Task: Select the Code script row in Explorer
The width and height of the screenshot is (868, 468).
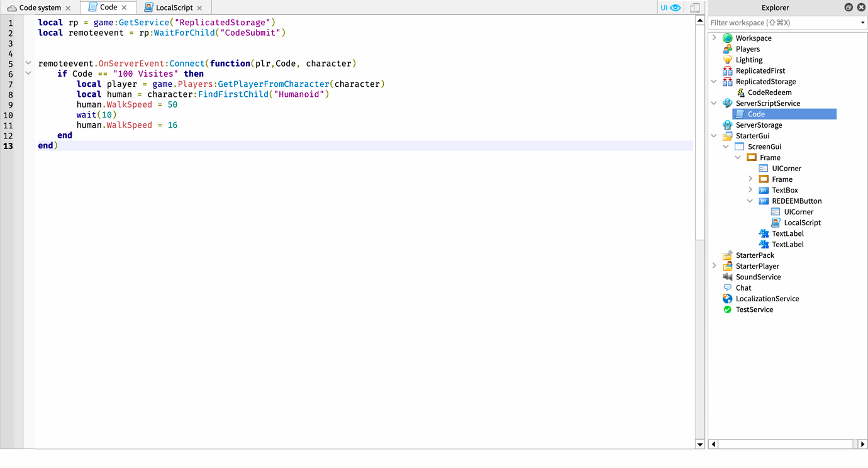Action: pyautogui.click(x=784, y=114)
